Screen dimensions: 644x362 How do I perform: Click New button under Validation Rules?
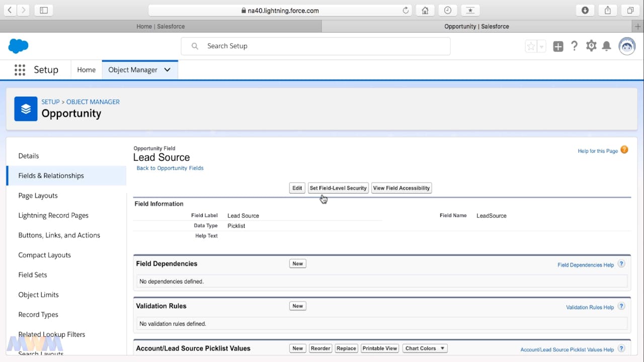pyautogui.click(x=298, y=306)
